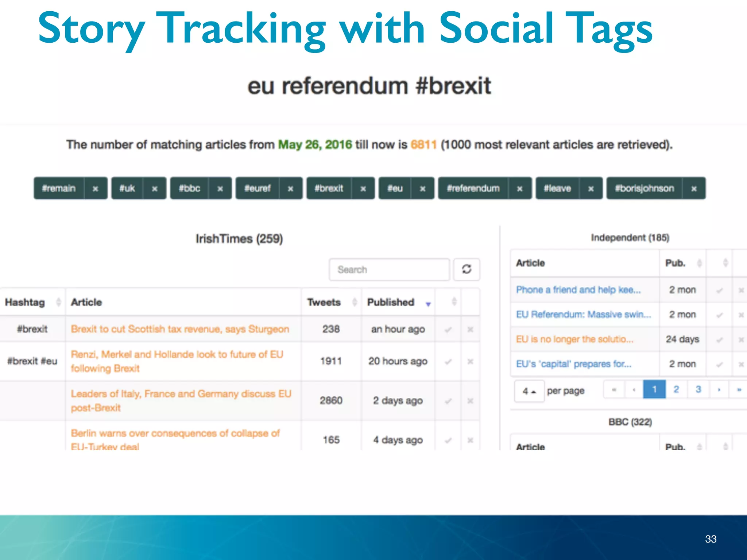Approve the Renzi, Merkel and Hollande article
Viewport: 747px width, 560px height.
(x=448, y=362)
